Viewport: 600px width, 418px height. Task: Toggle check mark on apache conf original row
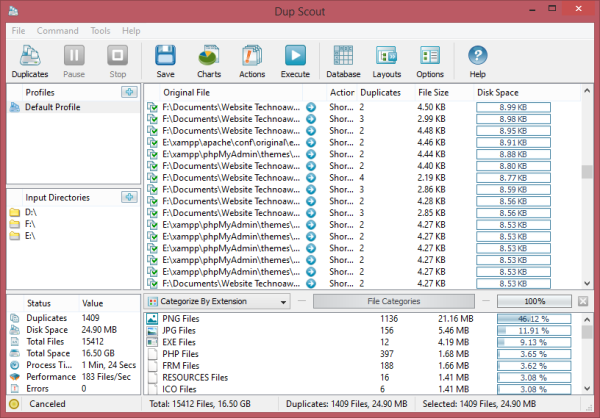152,142
